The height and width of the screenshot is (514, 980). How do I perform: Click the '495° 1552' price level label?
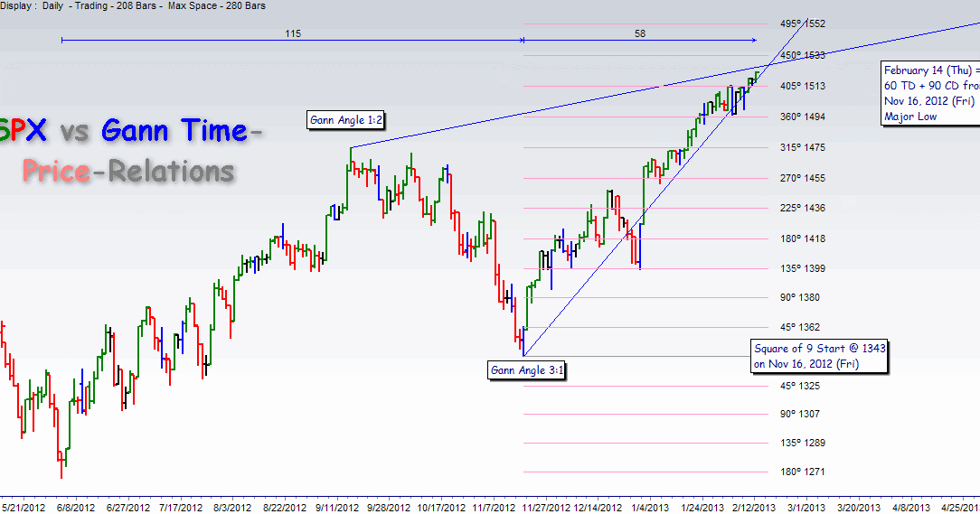tap(803, 23)
